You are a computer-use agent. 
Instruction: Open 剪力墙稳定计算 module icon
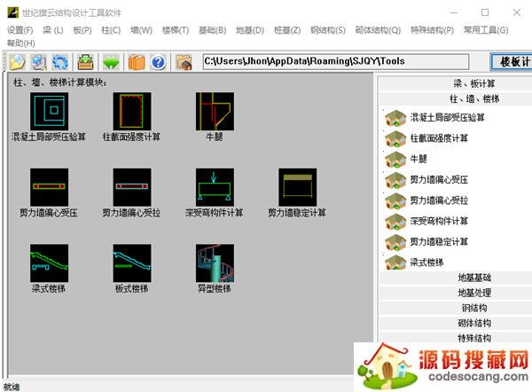click(298, 187)
